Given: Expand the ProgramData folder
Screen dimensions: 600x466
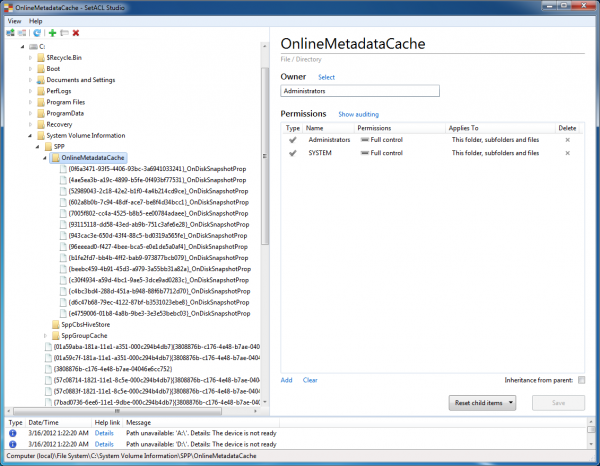Looking at the screenshot, I should [30, 113].
